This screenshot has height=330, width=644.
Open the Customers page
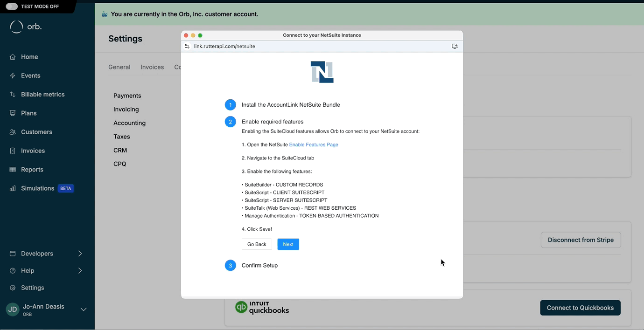(x=36, y=132)
